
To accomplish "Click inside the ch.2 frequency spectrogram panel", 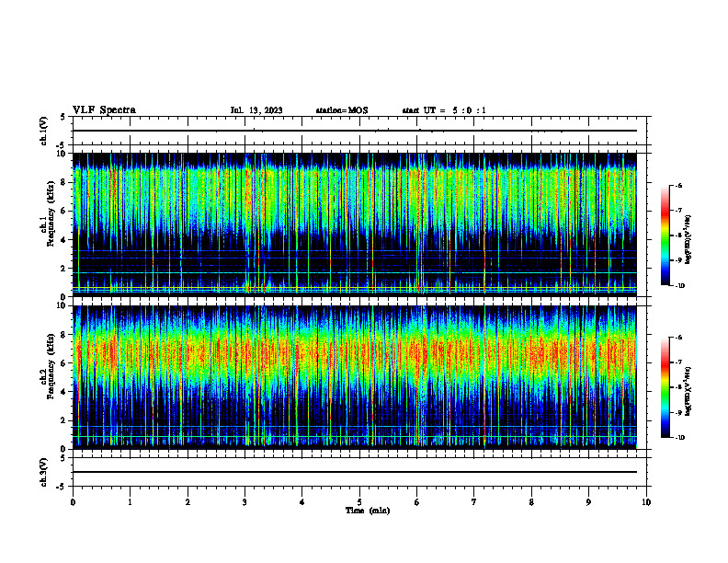I will click(x=354, y=377).
